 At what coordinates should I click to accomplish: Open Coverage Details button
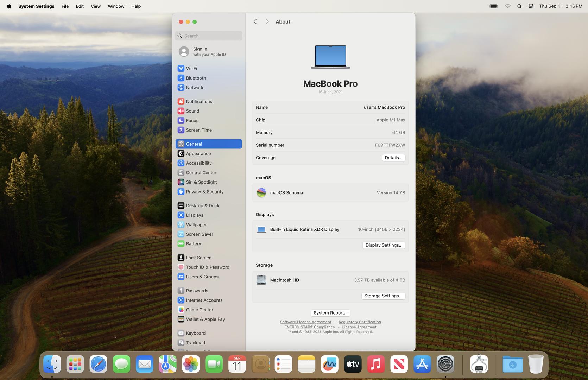[x=393, y=158]
